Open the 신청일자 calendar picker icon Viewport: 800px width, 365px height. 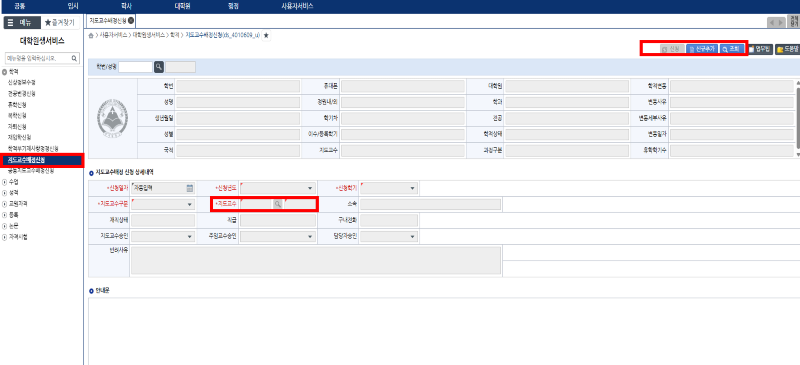190,188
